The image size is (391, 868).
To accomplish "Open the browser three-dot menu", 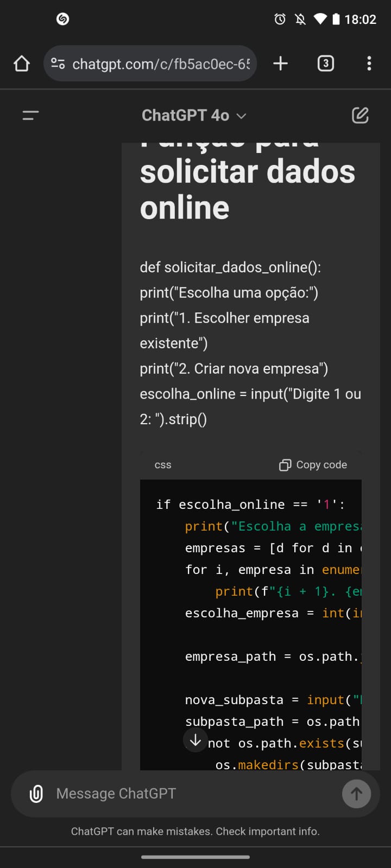I will pyautogui.click(x=369, y=63).
